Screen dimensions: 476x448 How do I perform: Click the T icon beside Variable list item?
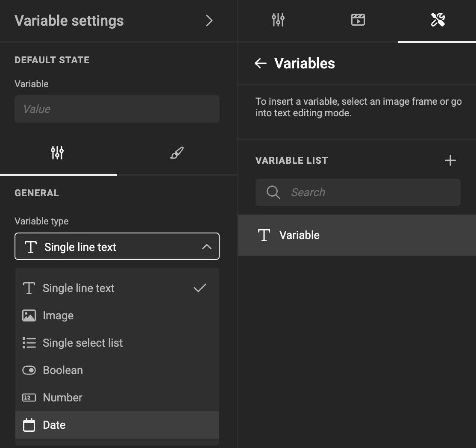click(x=264, y=235)
